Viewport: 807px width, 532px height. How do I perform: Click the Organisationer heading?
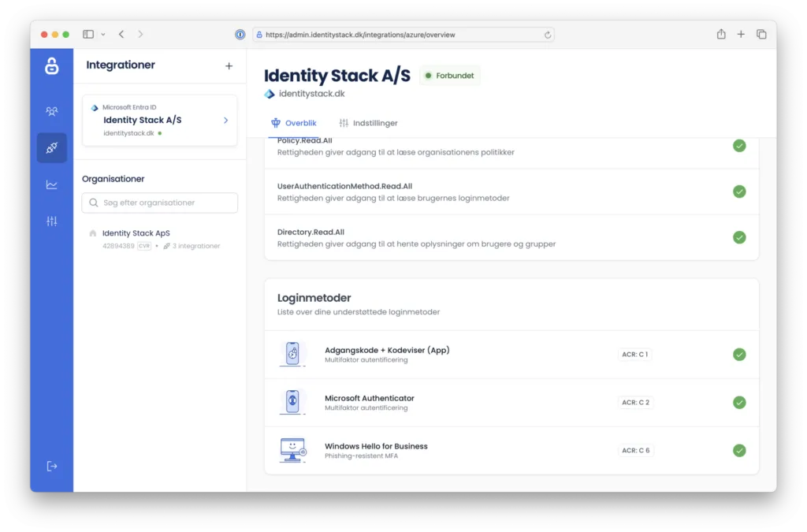coord(113,179)
